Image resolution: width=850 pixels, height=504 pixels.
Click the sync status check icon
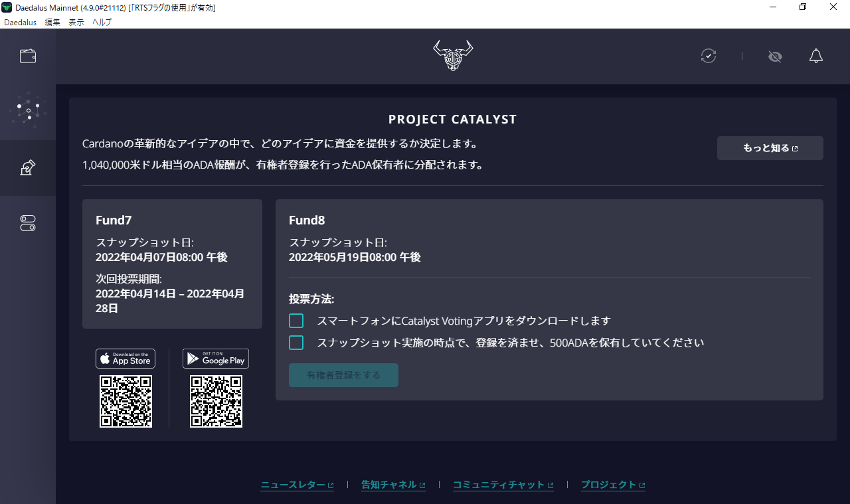(x=709, y=56)
